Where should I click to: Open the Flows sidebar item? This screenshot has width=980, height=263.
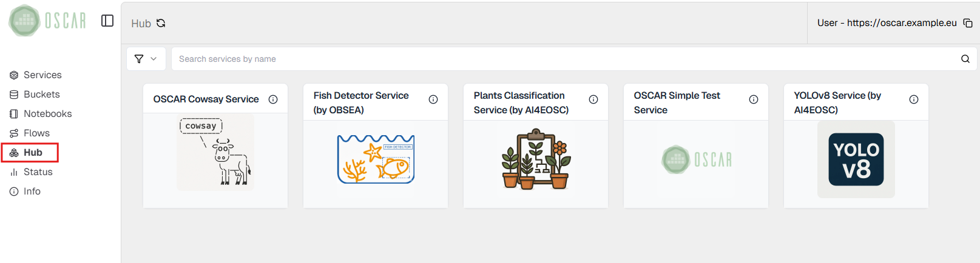[36, 133]
